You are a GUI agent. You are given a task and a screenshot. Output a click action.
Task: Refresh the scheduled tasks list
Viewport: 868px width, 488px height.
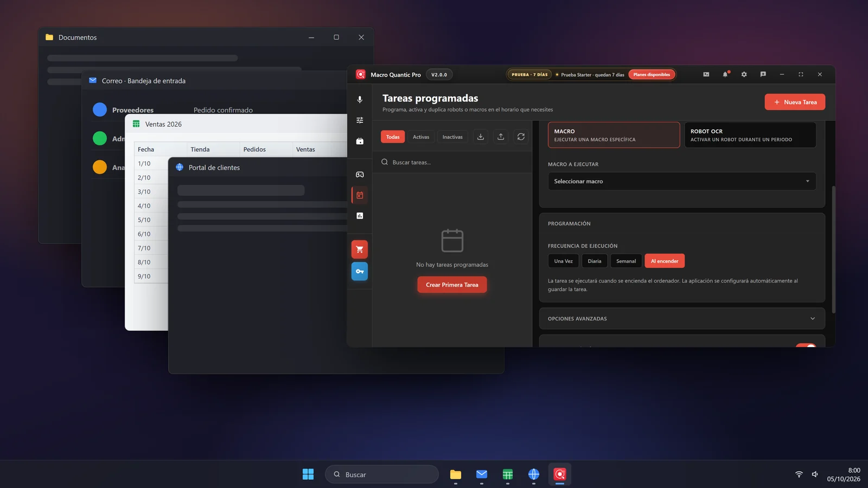(521, 137)
